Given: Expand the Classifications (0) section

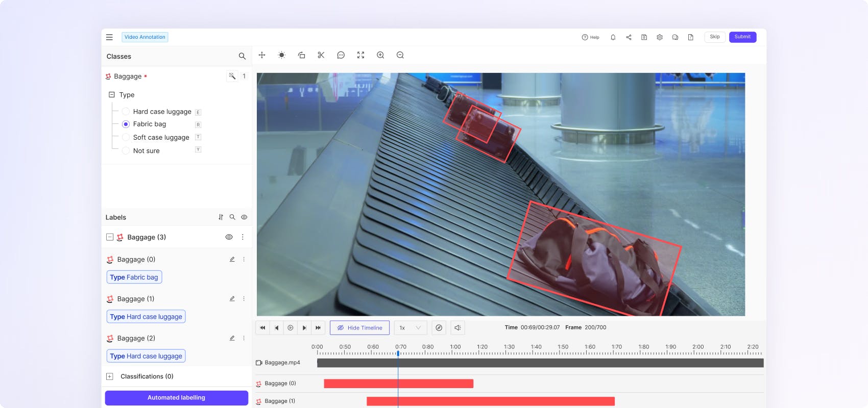Looking at the screenshot, I should click(x=109, y=376).
